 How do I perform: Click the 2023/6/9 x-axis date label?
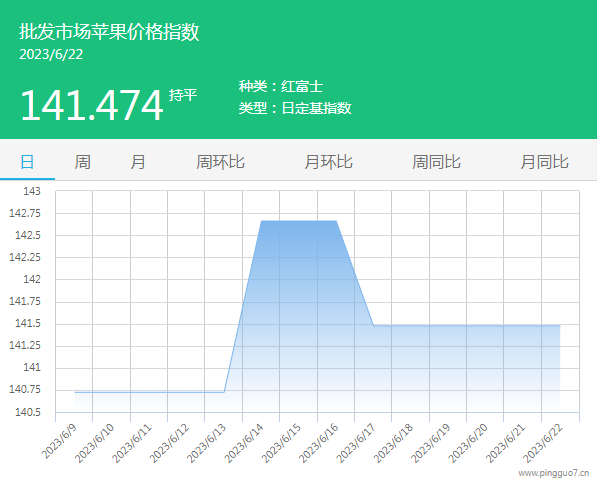pos(59,441)
